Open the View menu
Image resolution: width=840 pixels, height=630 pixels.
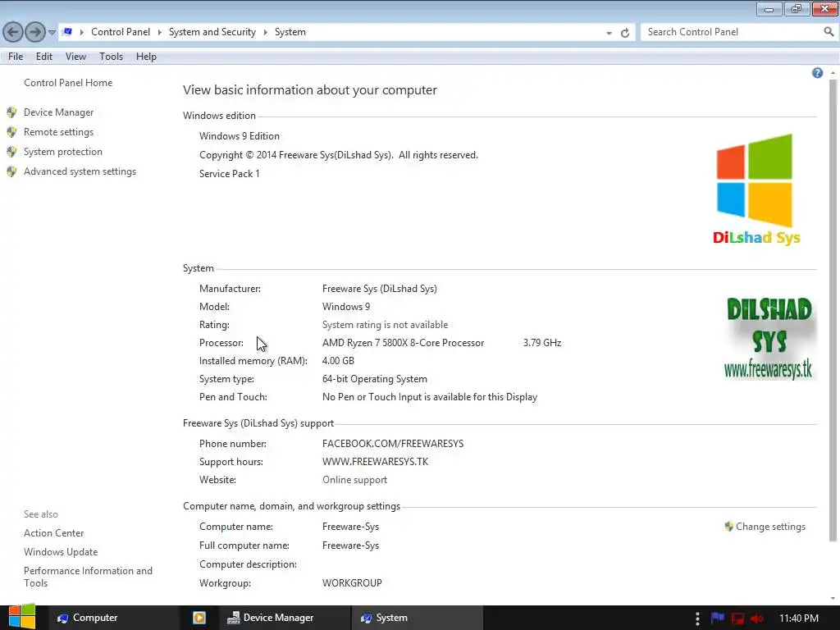75,57
